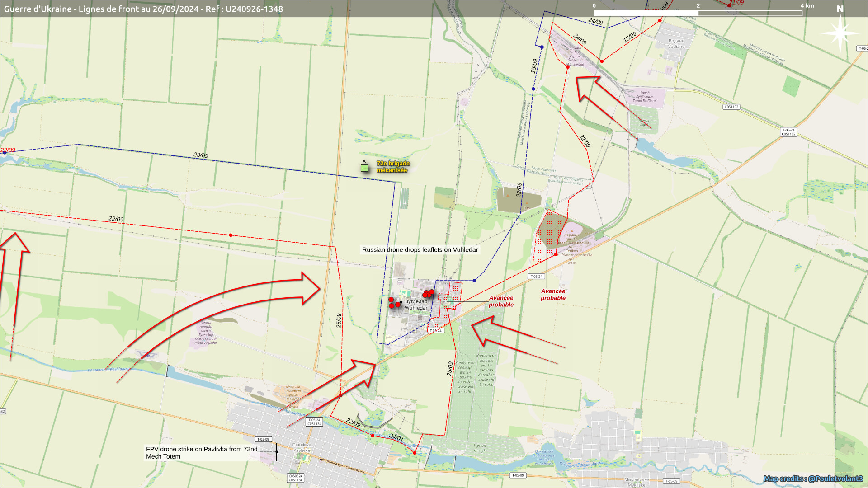
Task: Click the north compass rose icon
Action: point(840,33)
